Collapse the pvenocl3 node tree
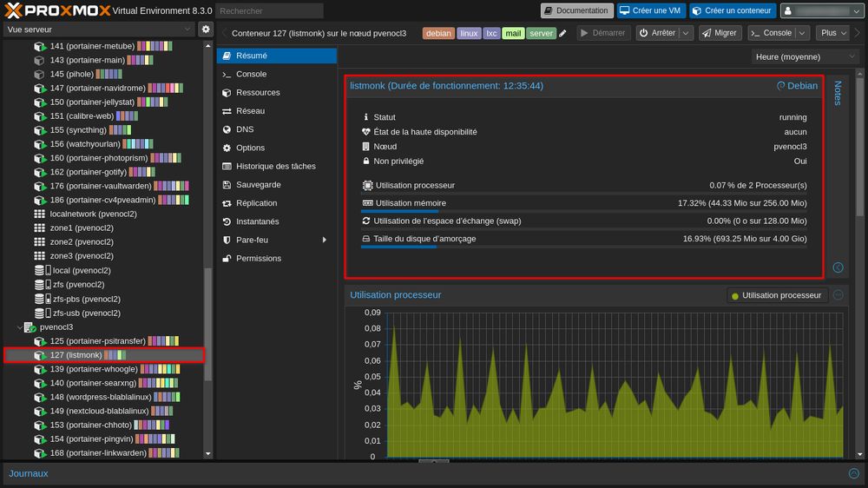 tap(20, 327)
